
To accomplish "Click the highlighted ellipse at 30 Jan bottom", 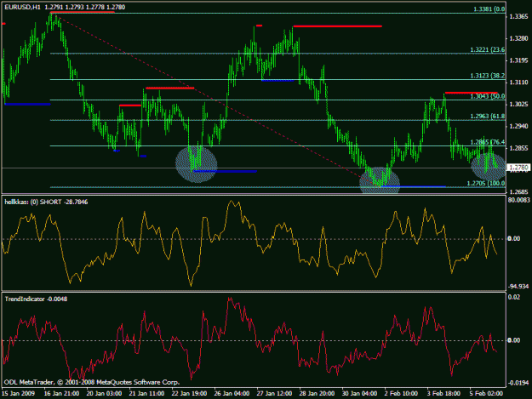I will click(x=380, y=180).
